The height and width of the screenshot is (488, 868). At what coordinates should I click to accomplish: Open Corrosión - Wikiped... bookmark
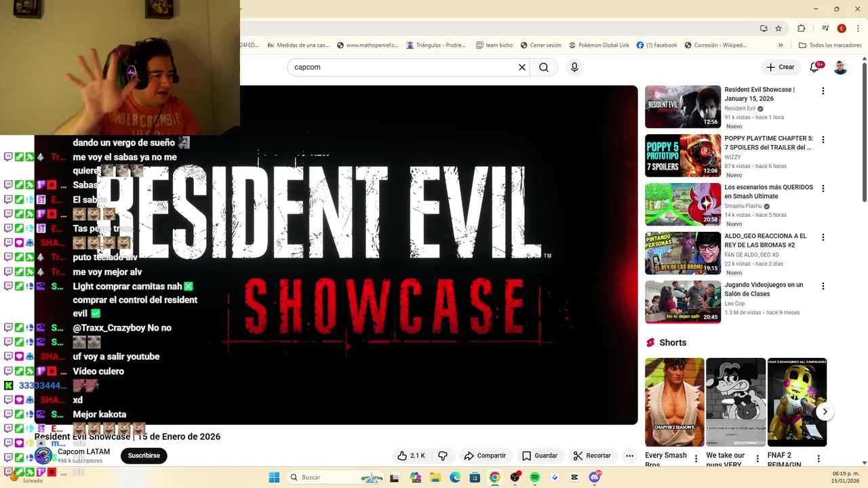(x=715, y=45)
